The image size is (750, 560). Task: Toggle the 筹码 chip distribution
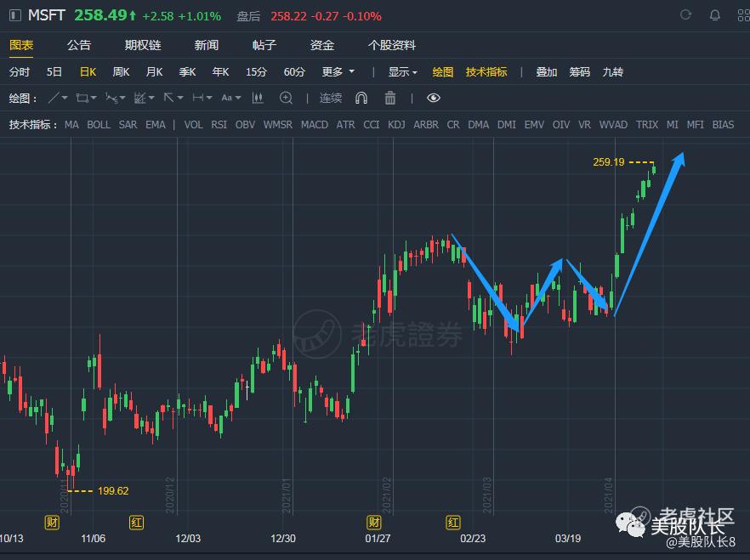click(579, 72)
